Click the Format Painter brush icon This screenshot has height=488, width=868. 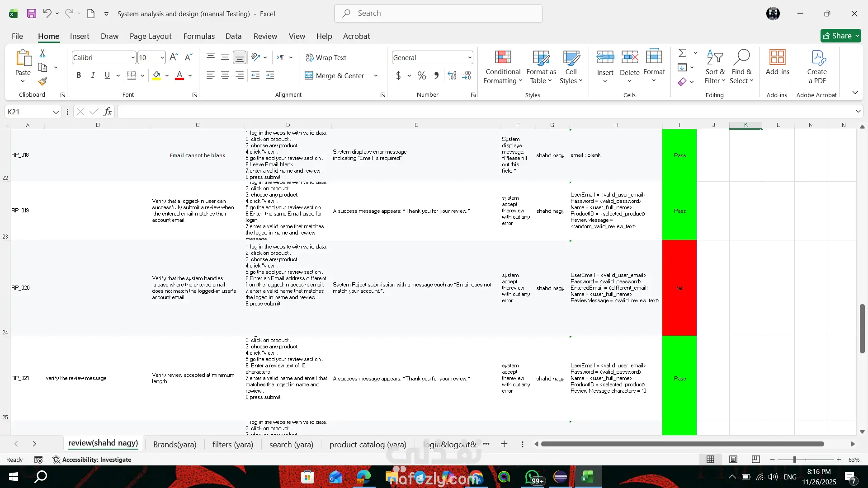(x=42, y=82)
